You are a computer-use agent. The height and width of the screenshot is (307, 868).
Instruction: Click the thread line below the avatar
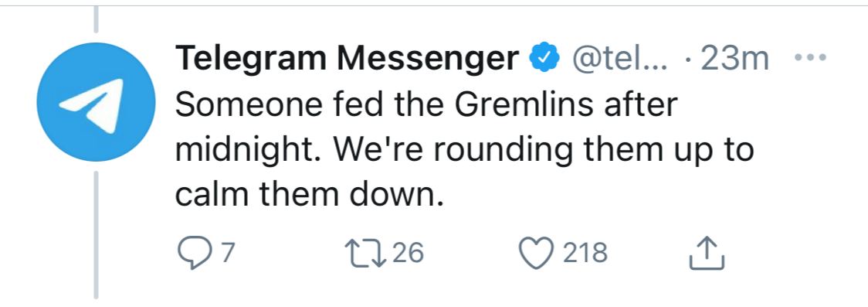(97, 235)
